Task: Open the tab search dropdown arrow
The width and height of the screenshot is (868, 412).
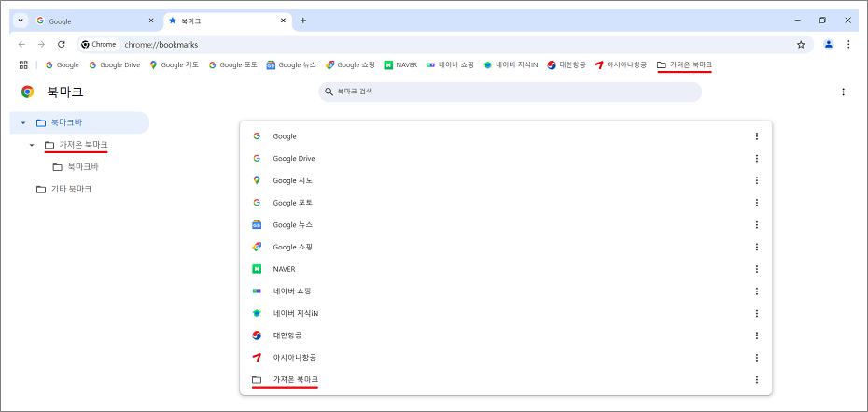Action: 21,21
